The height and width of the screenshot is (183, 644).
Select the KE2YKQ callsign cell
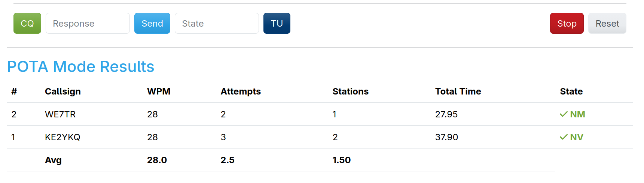pos(62,137)
